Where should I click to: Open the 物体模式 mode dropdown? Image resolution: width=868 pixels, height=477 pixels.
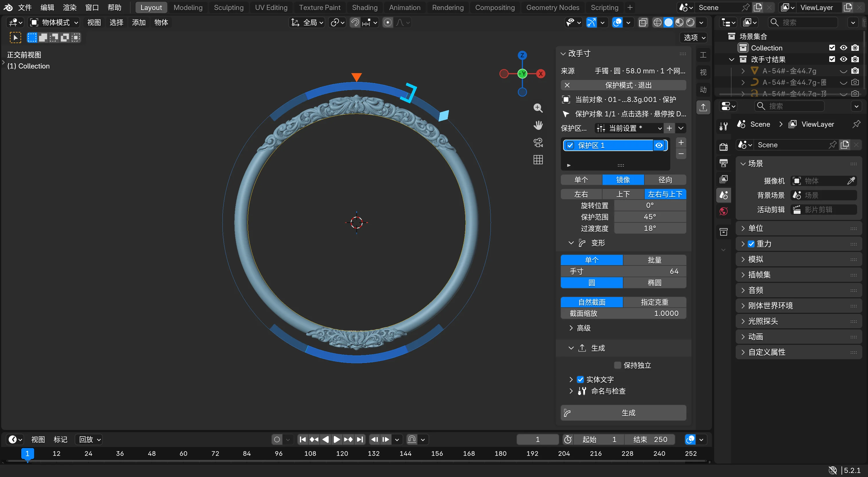click(x=54, y=23)
